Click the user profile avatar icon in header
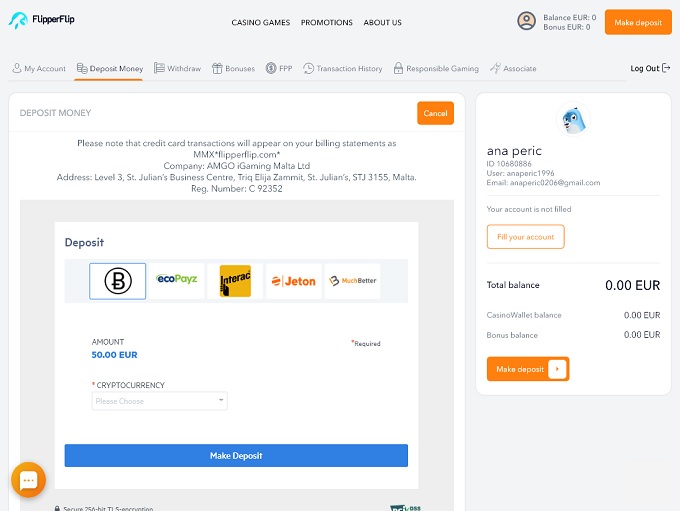 pyautogui.click(x=526, y=21)
